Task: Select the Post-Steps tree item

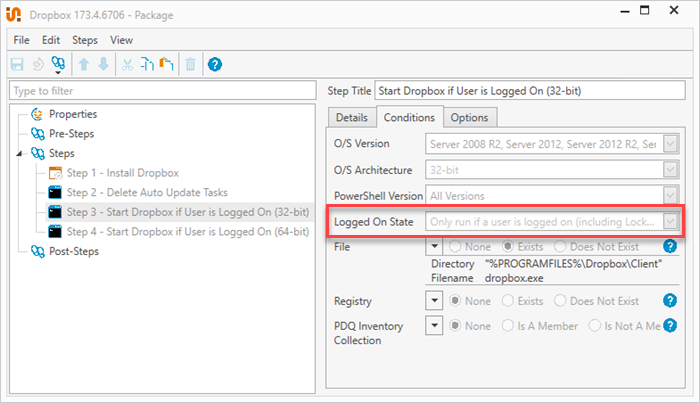Action: [x=74, y=252]
